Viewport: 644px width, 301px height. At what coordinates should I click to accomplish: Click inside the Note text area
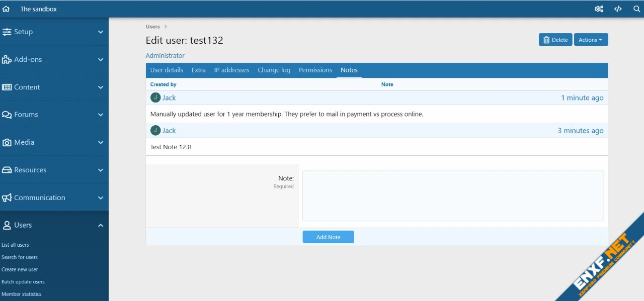pos(453,196)
